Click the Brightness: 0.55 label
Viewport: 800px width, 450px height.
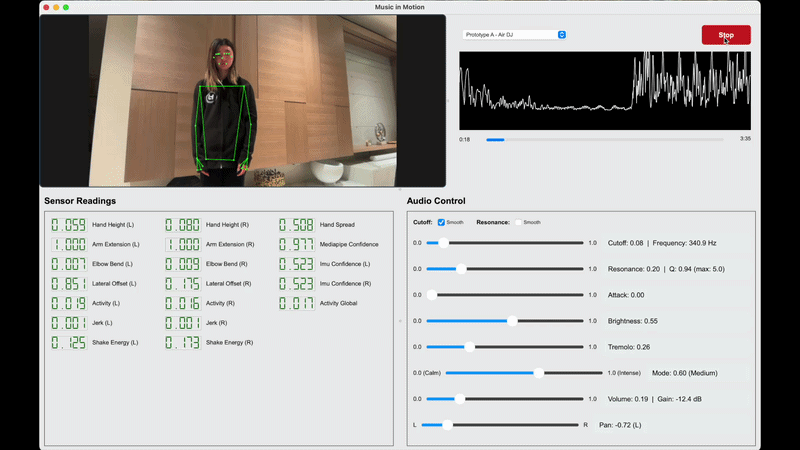coord(633,321)
